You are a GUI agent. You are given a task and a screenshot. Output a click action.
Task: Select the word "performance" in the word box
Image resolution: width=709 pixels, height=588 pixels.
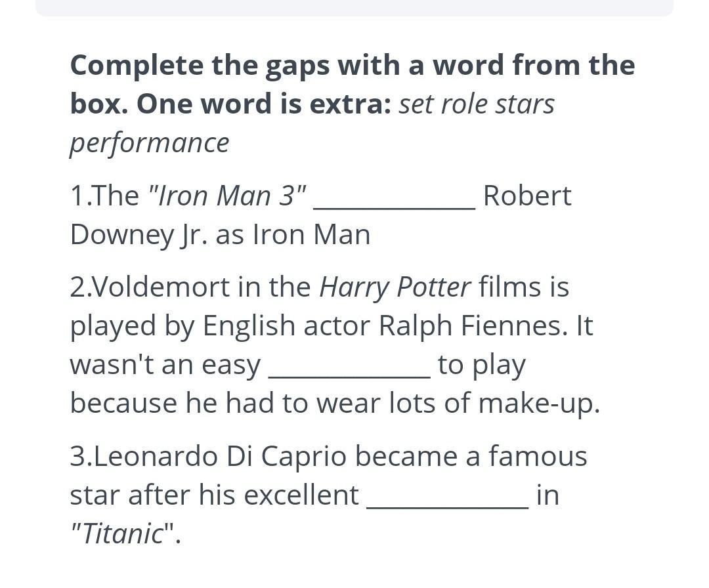pos(150,144)
